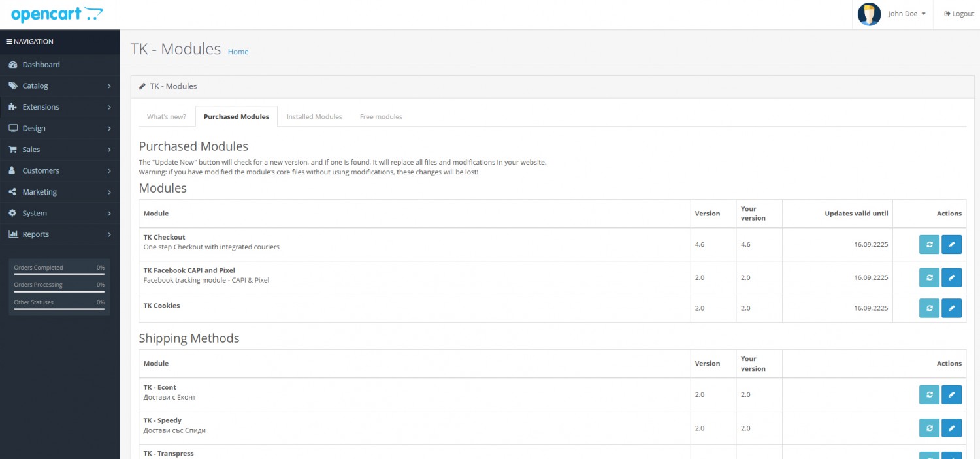
Task: Click the Dashboard icon in sidebar
Action: (13, 65)
